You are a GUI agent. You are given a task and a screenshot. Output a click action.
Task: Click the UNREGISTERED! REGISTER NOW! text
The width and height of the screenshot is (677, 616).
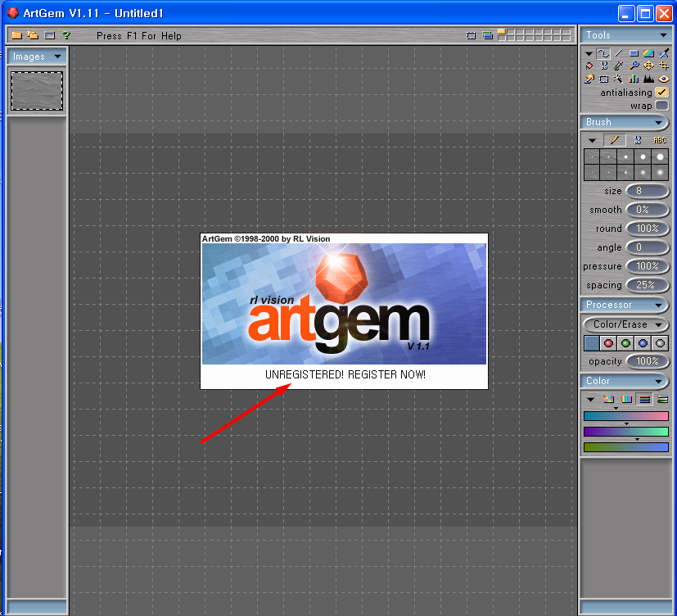(x=345, y=374)
